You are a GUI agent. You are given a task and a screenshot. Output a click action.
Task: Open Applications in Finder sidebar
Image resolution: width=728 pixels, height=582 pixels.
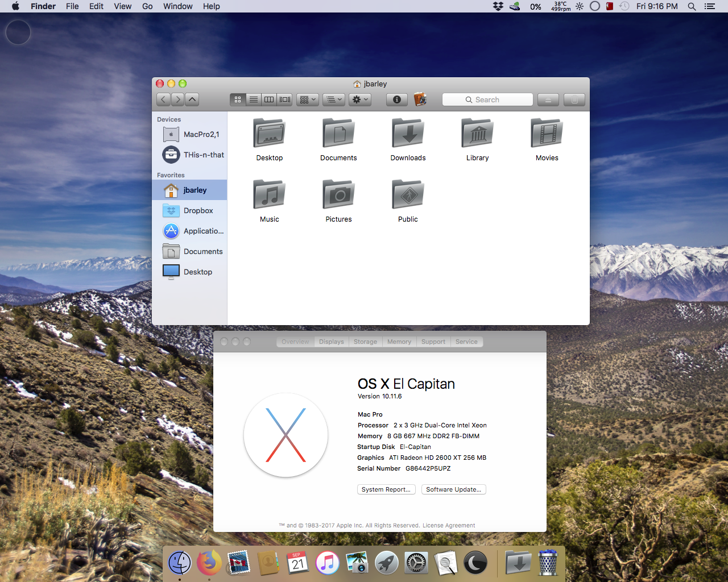pyautogui.click(x=191, y=231)
